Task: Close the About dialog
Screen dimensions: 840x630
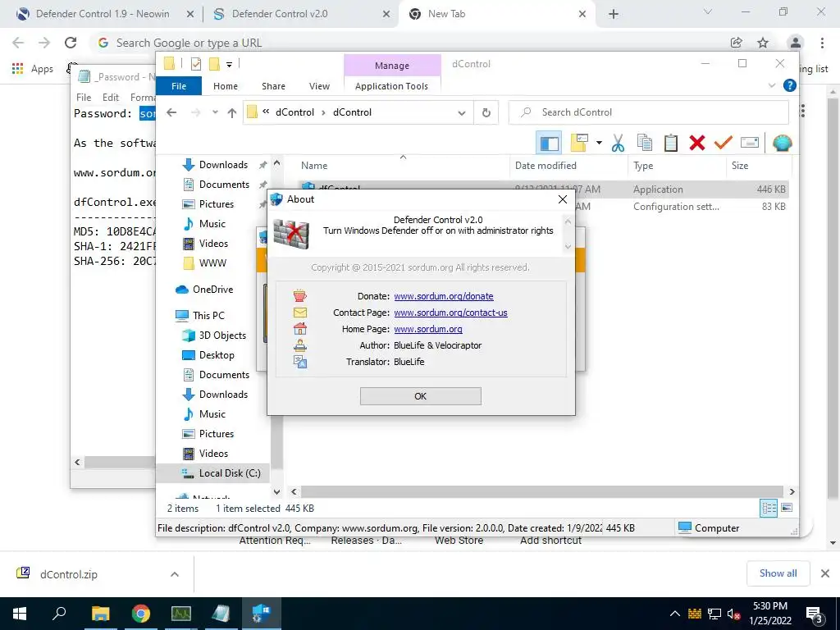Action: (x=563, y=199)
